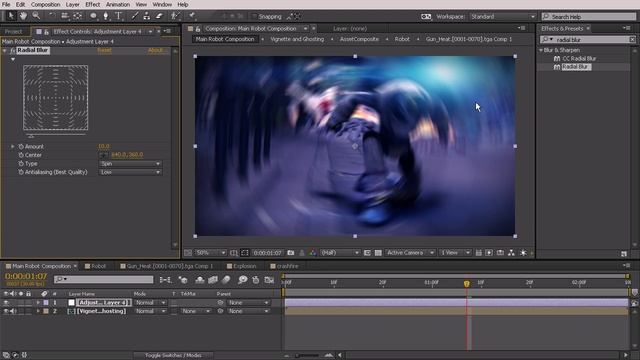Click Toggle Switches / Modes button
Screen dimensions: 640x360
coord(173,355)
